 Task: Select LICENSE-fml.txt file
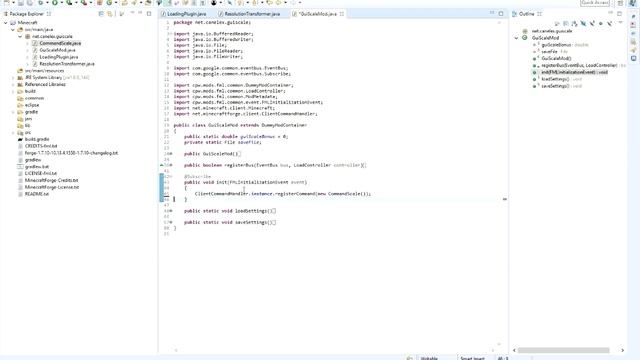tap(40, 173)
